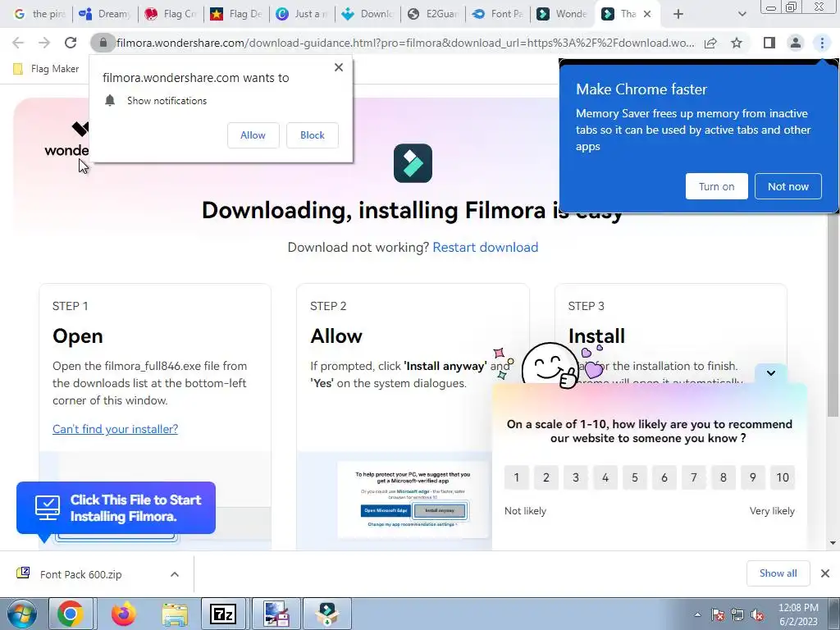Click the address bar URL
Viewport: 840px width, 630px height.
coord(405,43)
